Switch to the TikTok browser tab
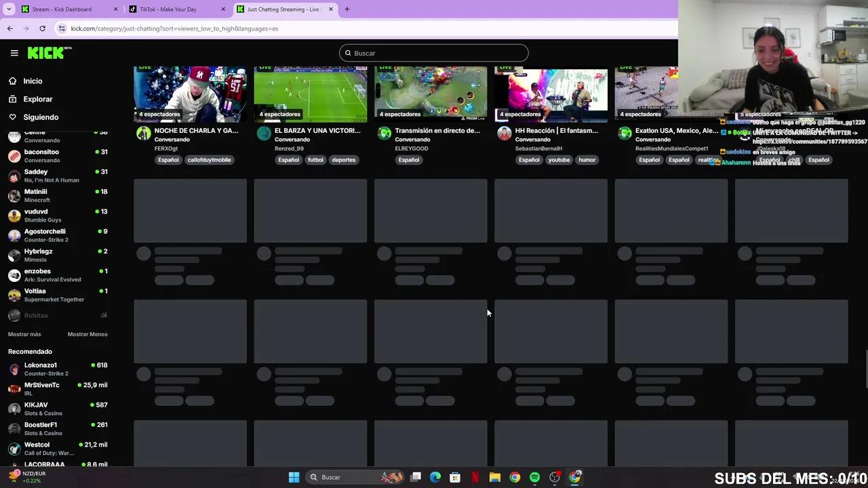868x488 pixels. pos(167,9)
